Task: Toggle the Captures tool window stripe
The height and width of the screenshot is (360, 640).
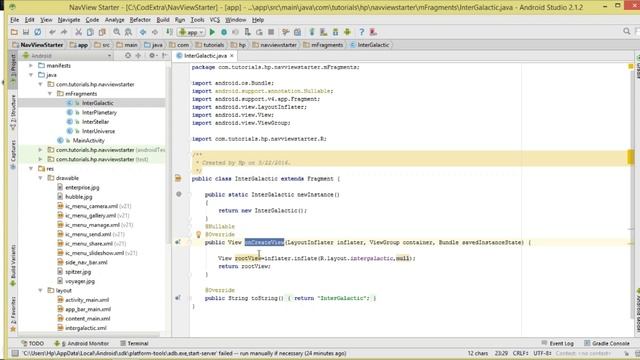Action: (x=13, y=155)
